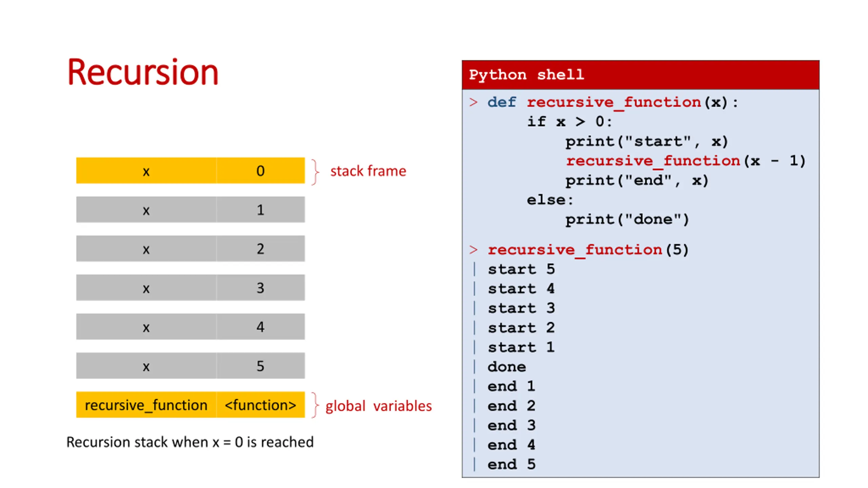Click the x name cell beside value 2
This screenshot has width=868, height=488.
pos(146,248)
